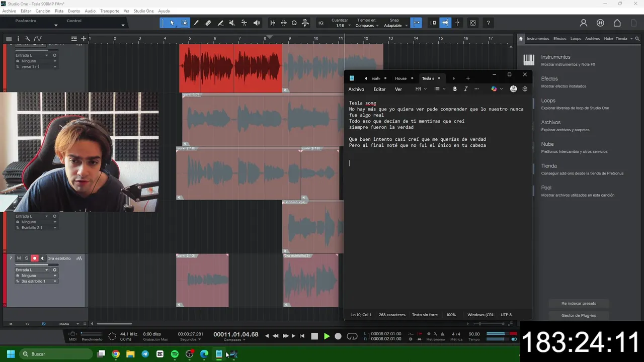Open Telegram from the taskbar

pos(145,354)
